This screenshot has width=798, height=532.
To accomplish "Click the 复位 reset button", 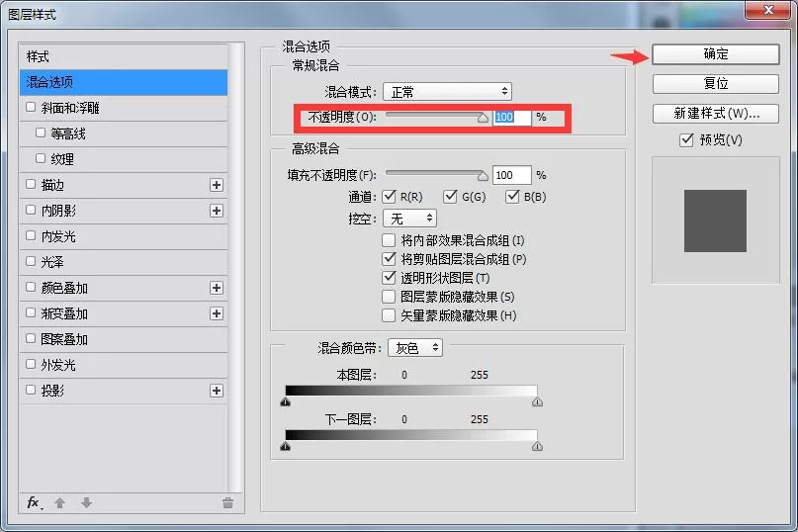I will point(716,83).
